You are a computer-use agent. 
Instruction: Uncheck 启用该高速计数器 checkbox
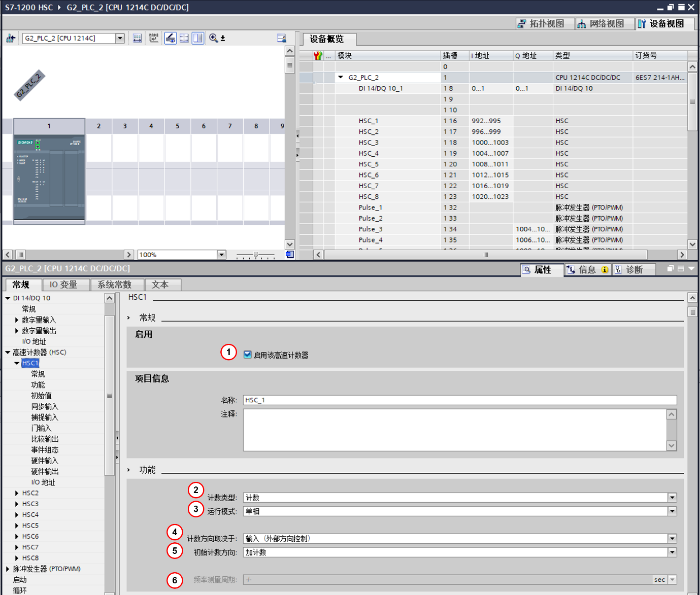[x=248, y=355]
